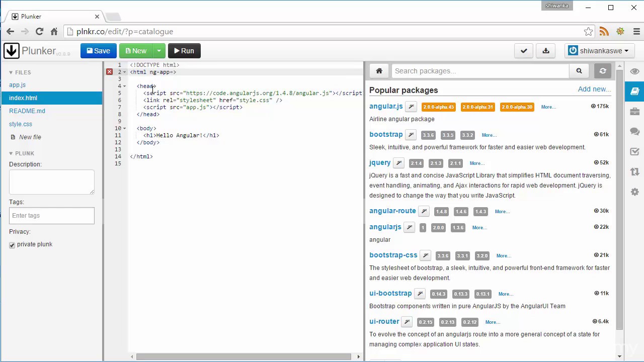Select jquery version 2.1.4
This screenshot has height=362, width=644.
(416, 163)
